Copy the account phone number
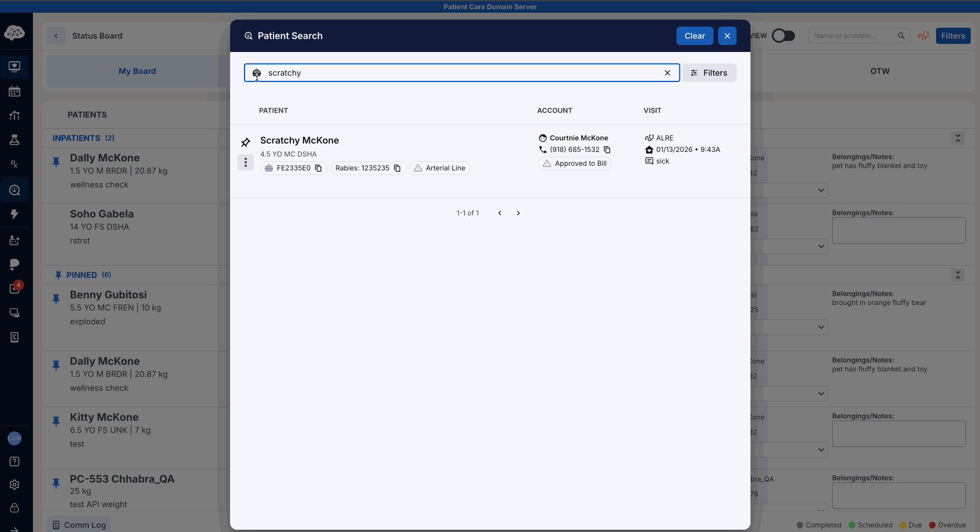The width and height of the screenshot is (980, 532). (607, 150)
